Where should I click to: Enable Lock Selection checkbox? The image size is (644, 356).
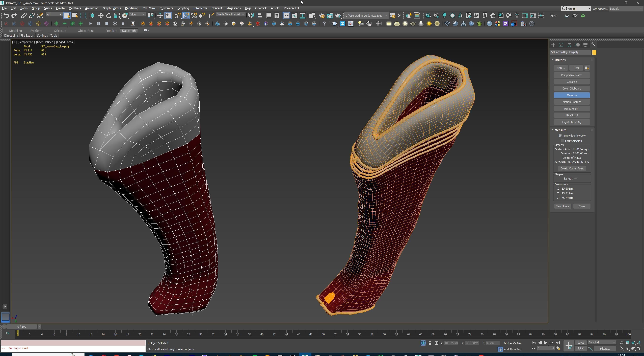(562, 141)
